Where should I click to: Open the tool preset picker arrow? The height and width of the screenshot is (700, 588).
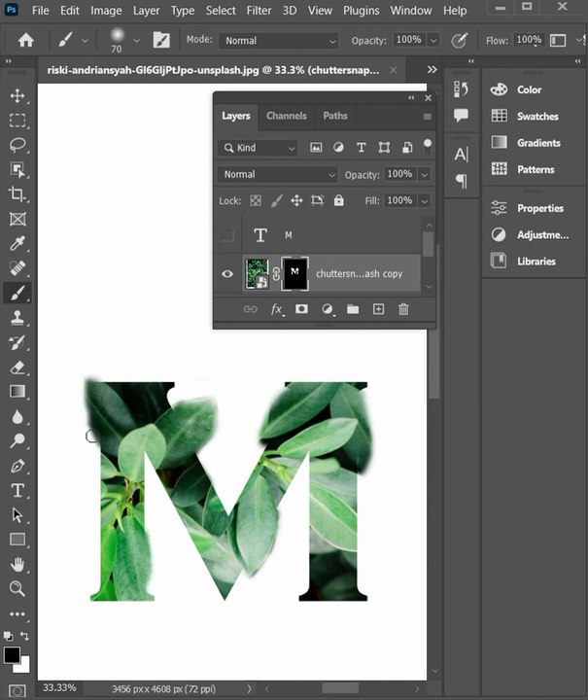[85, 41]
